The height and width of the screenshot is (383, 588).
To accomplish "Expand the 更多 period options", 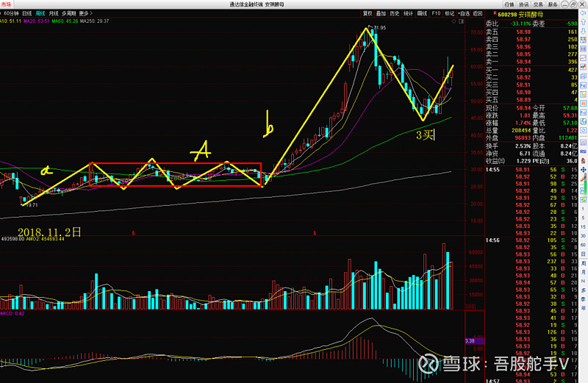I will coord(85,13).
